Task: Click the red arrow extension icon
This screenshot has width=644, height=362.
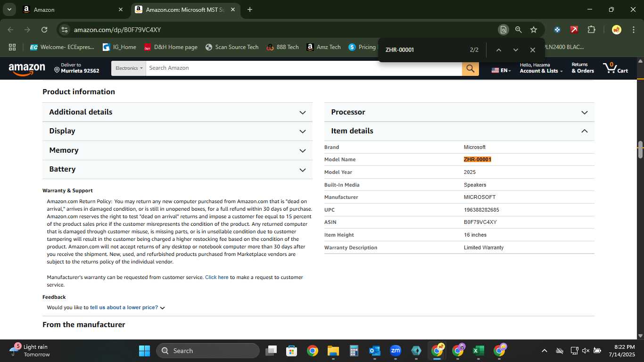Action: point(574,30)
